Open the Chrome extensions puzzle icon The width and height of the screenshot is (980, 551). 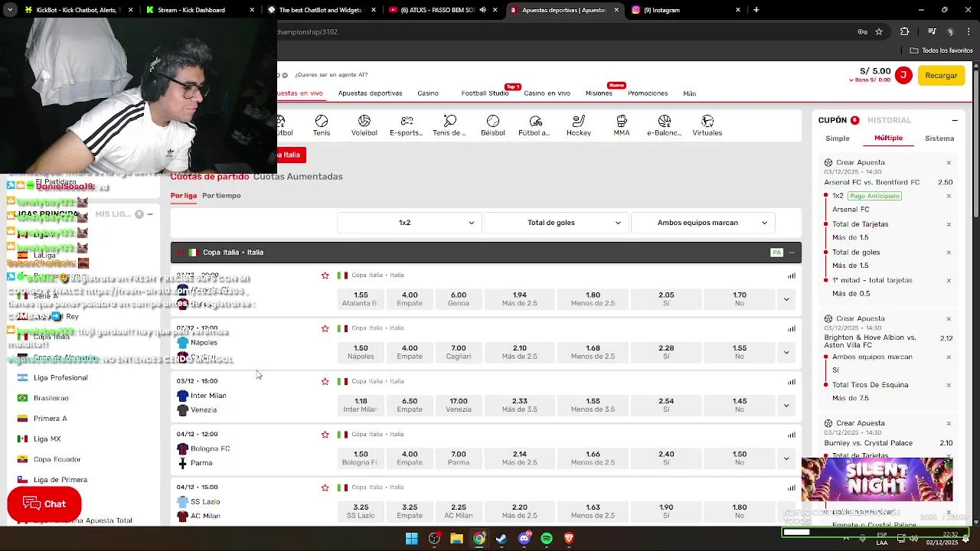coord(905,31)
